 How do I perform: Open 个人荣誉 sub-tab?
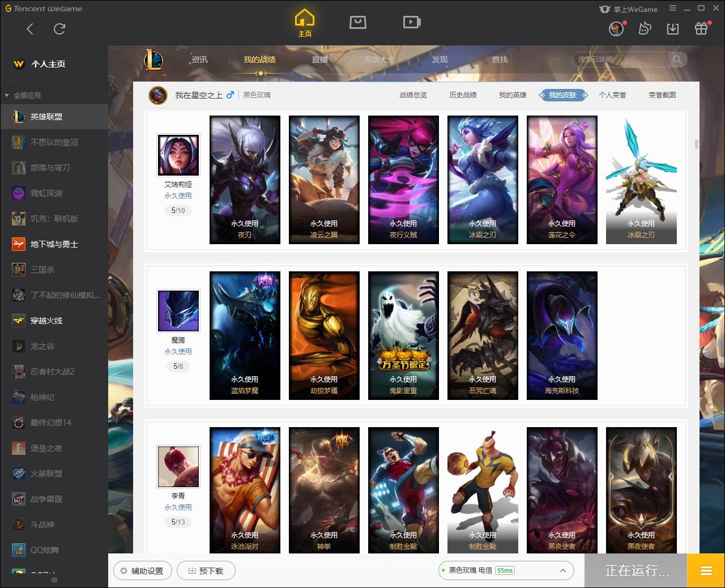[x=612, y=95]
